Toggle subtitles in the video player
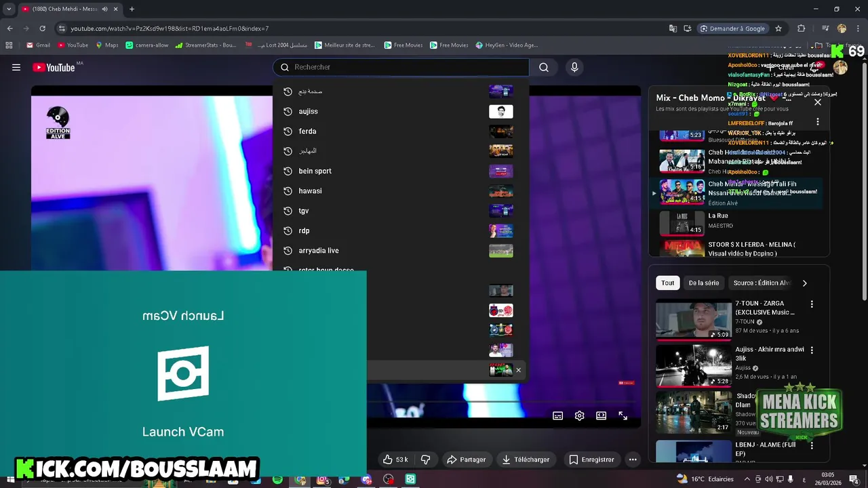The image size is (868, 488). [x=557, y=416]
